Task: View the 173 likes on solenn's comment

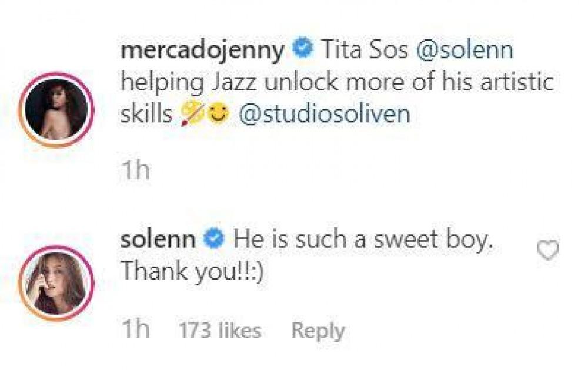Action: coord(219,331)
